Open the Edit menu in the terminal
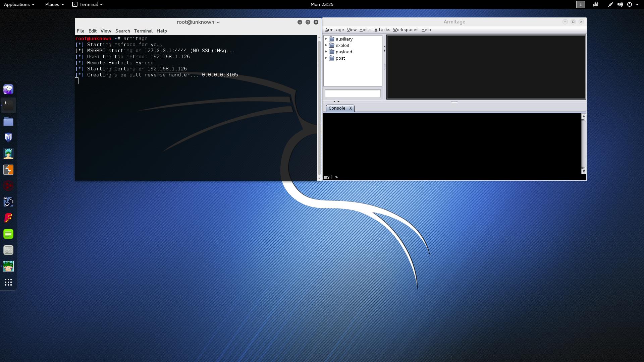Viewport: 644px width, 362px height. (93, 31)
